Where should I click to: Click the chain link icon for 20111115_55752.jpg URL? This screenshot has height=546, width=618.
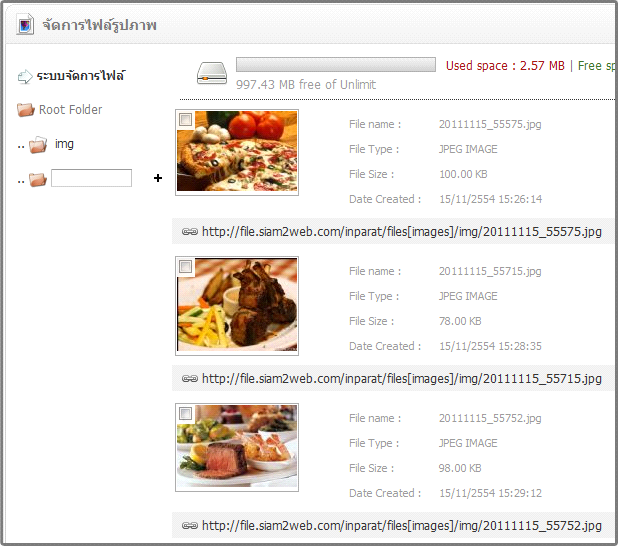coord(190,526)
